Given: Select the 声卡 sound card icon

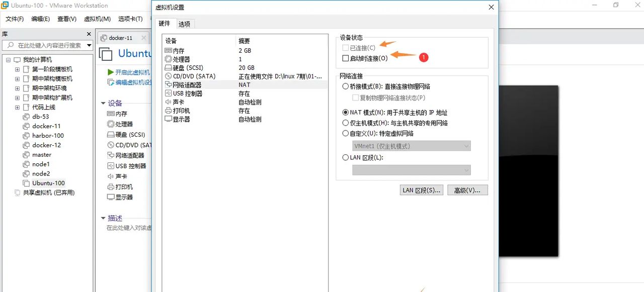Looking at the screenshot, I should pyautogui.click(x=168, y=102).
